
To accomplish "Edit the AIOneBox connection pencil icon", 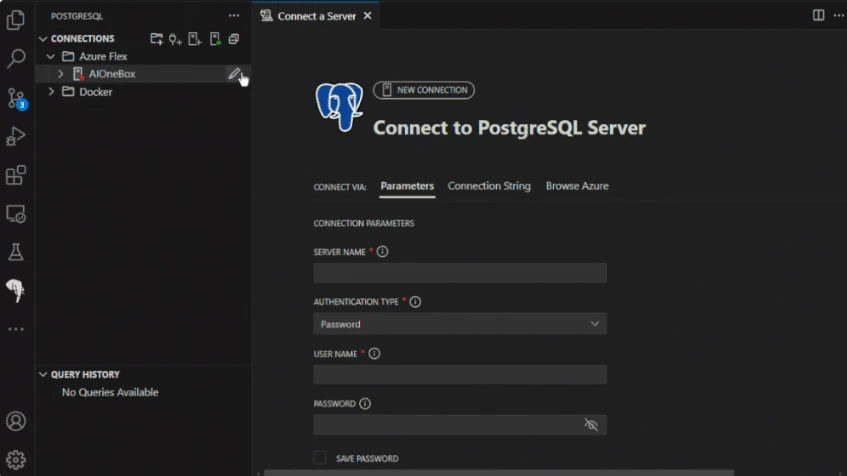I will pyautogui.click(x=233, y=73).
